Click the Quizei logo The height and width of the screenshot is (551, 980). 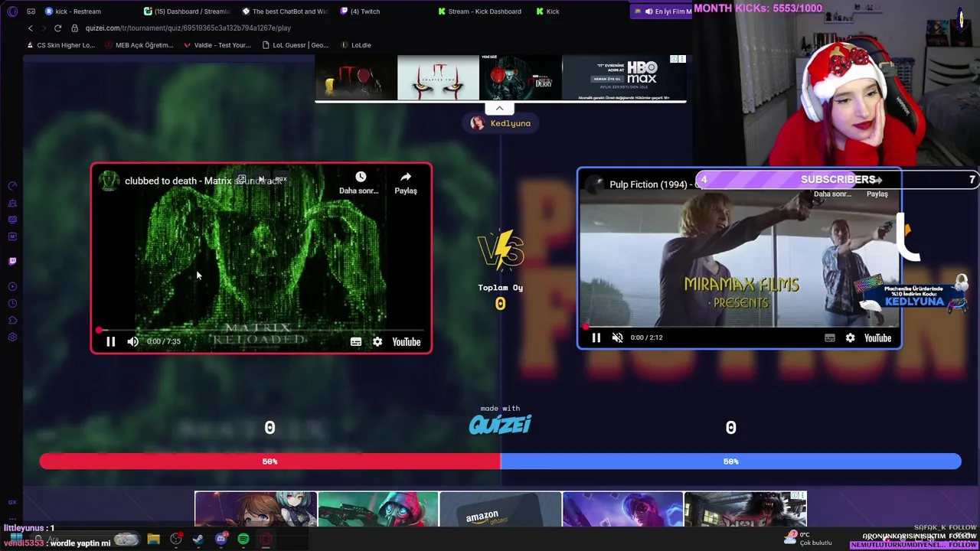[500, 425]
